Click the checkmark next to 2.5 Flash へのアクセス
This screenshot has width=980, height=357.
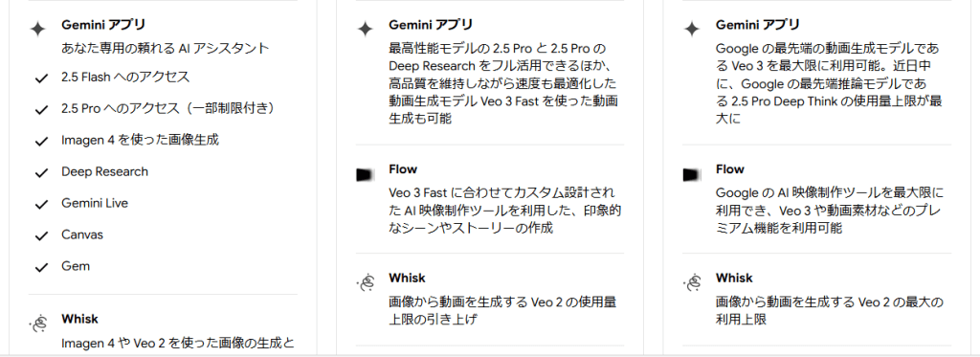(41, 78)
